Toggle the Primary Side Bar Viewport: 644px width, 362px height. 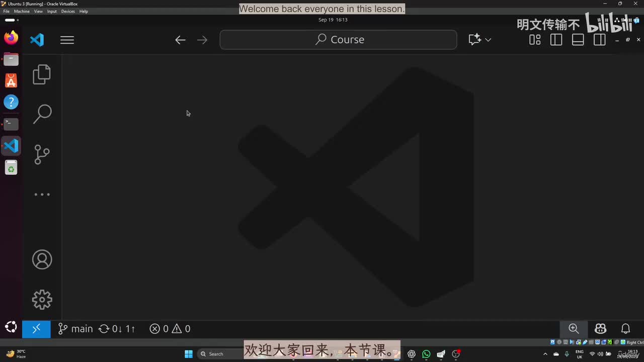click(x=556, y=40)
